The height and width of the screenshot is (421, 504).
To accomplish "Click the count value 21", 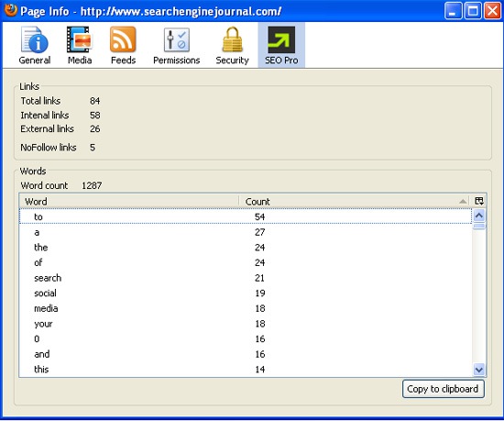I will click(x=259, y=278).
